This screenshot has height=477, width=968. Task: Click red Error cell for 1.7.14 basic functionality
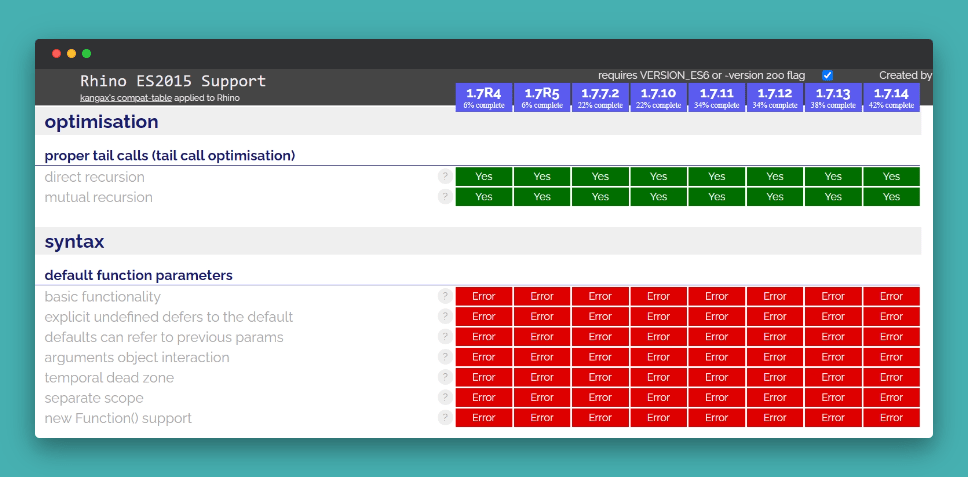pyautogui.click(x=891, y=296)
